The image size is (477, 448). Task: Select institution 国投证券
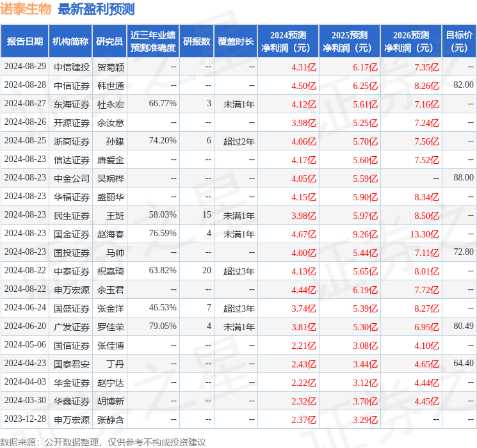point(72,253)
